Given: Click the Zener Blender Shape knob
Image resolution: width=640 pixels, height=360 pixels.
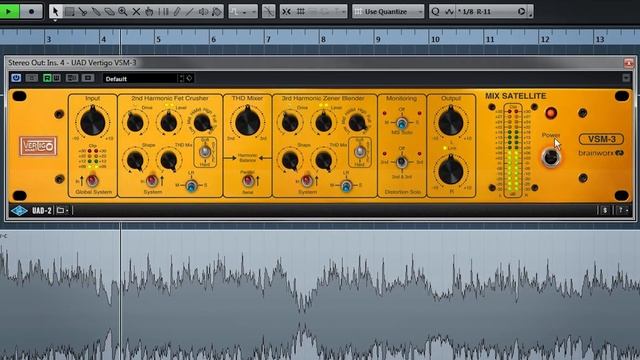Looking at the screenshot, I should [x=290, y=160].
